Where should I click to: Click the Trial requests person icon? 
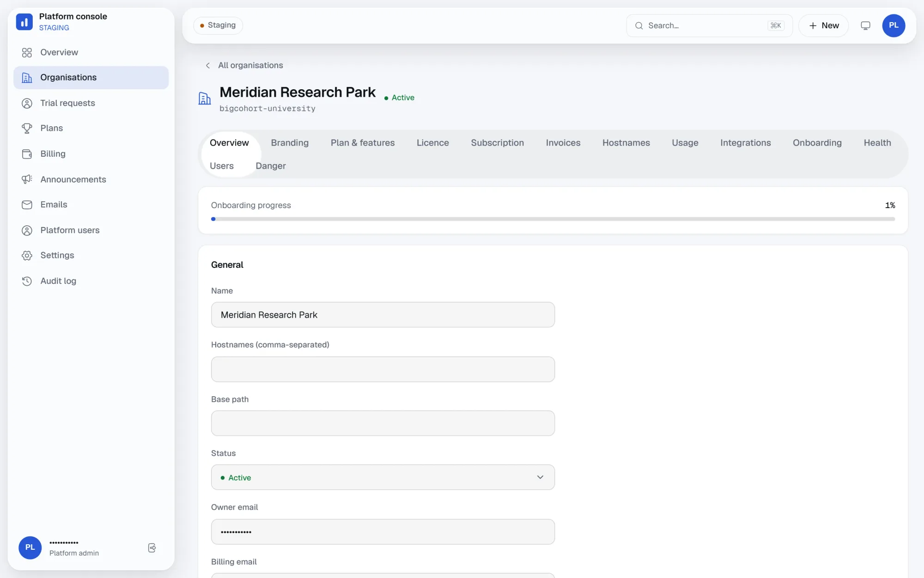pyautogui.click(x=27, y=103)
